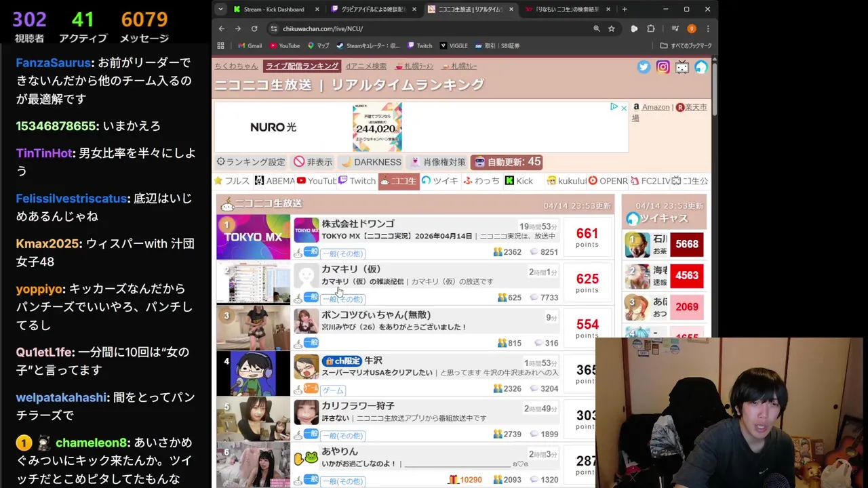Close the ニコニコ生放送 リアルタイム tab
The height and width of the screenshot is (488, 868).
pos(511,9)
